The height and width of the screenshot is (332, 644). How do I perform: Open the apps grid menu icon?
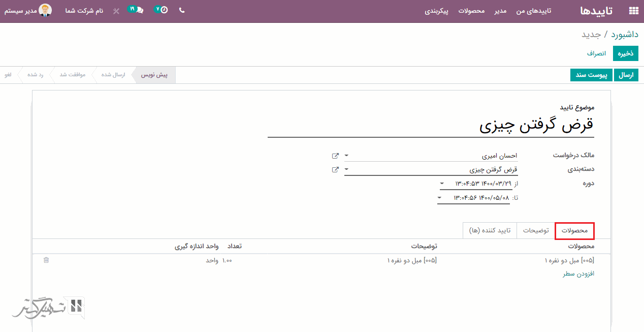coord(633,11)
